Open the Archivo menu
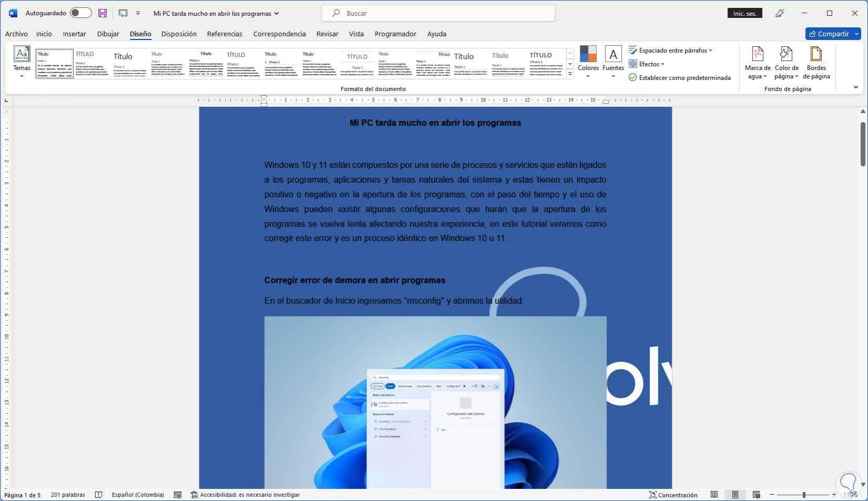 [16, 34]
